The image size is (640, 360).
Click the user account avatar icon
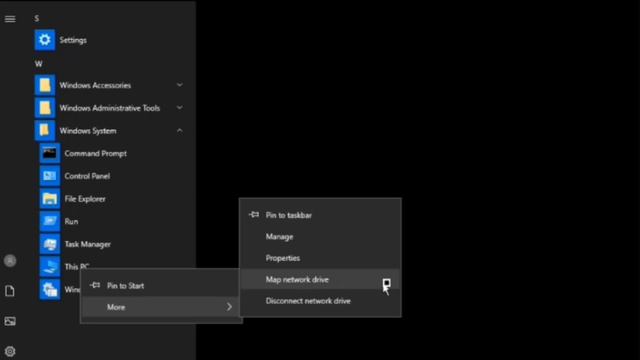(10, 260)
